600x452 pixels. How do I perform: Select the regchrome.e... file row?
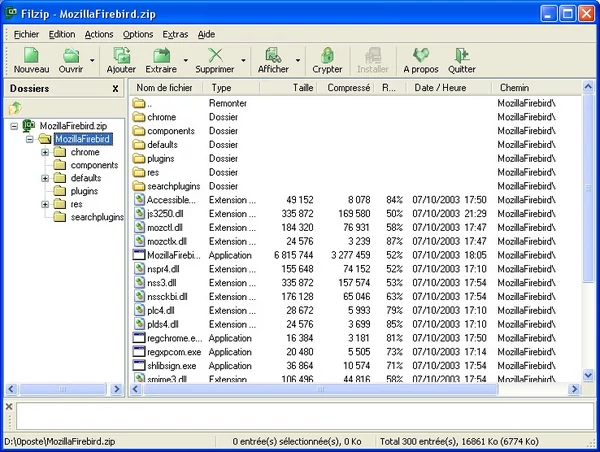pyautogui.click(x=356, y=338)
